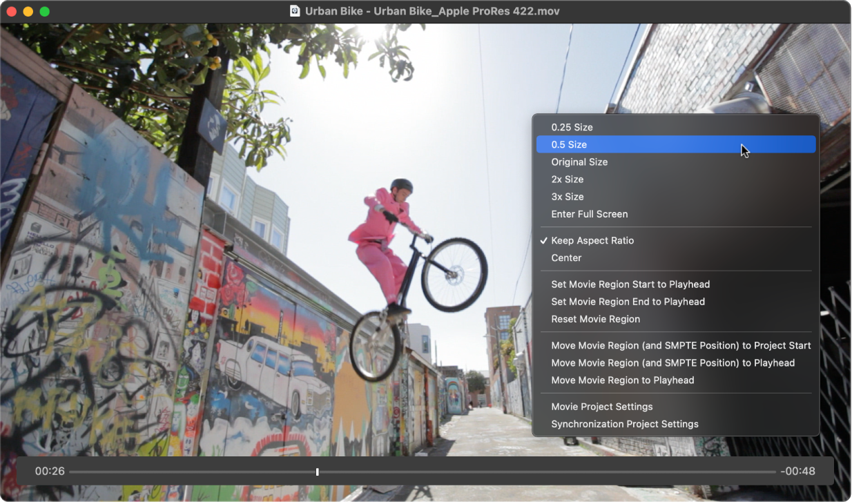Move Movie Region and SMPTE Position to Playhead
The height and width of the screenshot is (504, 852).
coord(673,362)
